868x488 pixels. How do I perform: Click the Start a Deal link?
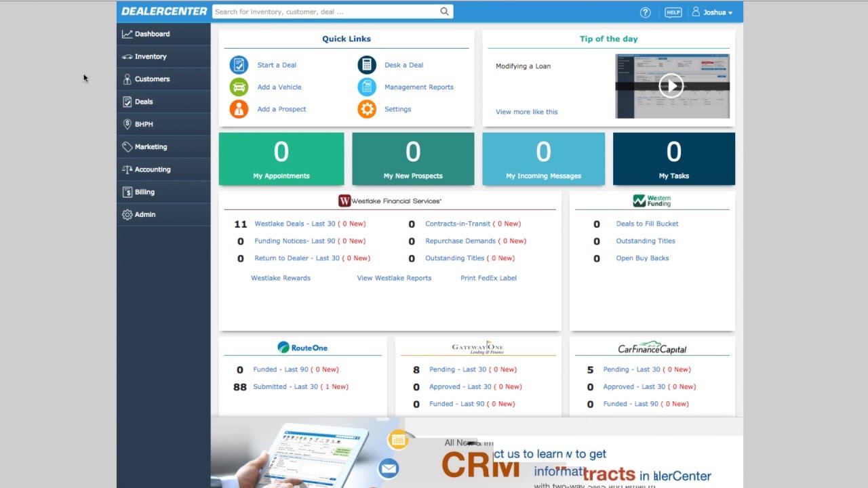click(x=277, y=65)
